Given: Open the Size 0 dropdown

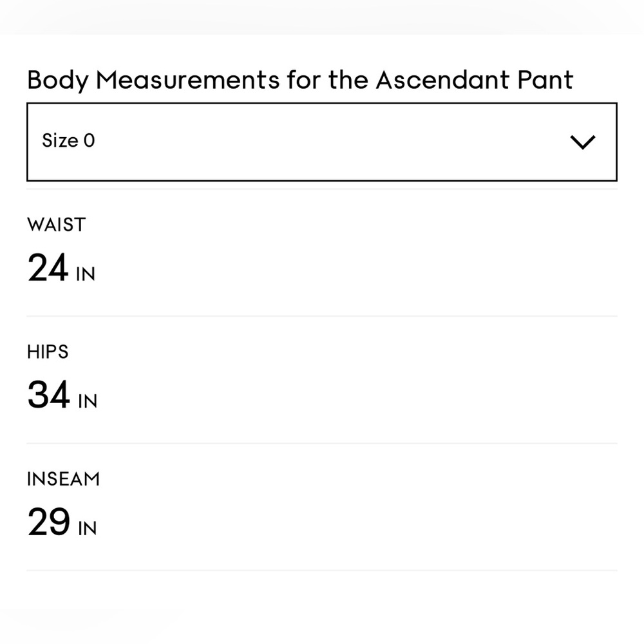Looking at the screenshot, I should coord(321,142).
